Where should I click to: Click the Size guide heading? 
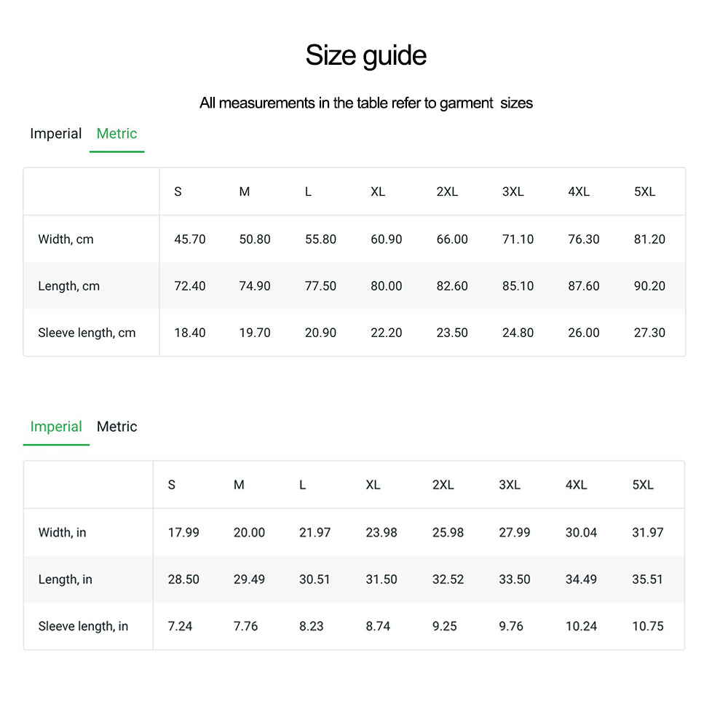(x=365, y=55)
